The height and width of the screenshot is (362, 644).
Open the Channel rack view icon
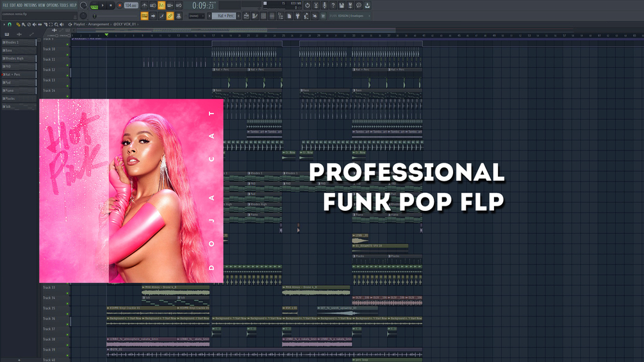pyautogui.click(x=263, y=16)
